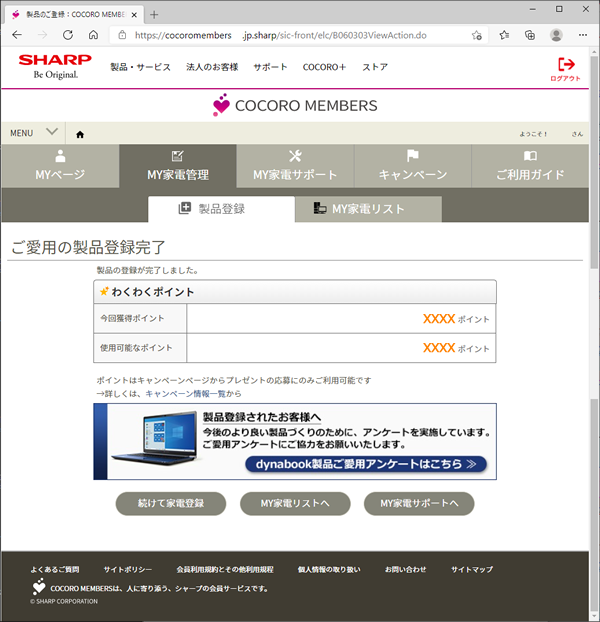Switch to the MY家電リスト sub-tab
Image resolution: width=600 pixels, height=622 pixels.
368,209
